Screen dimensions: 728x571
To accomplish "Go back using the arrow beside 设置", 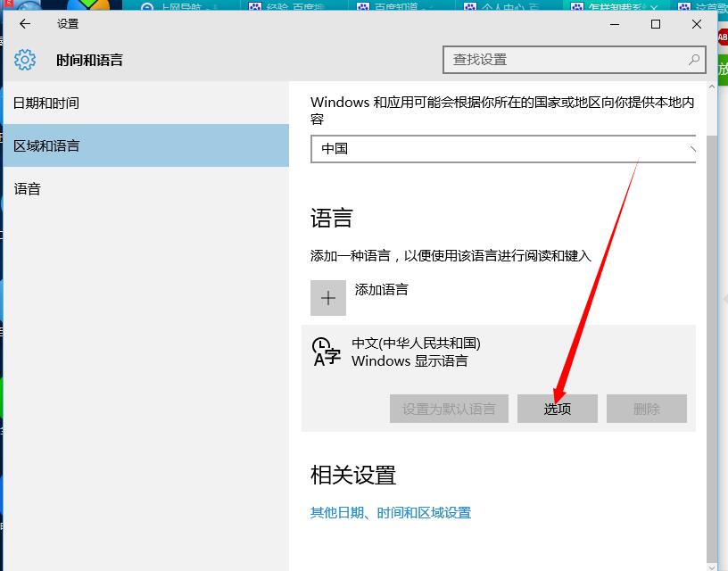I will 25,24.
